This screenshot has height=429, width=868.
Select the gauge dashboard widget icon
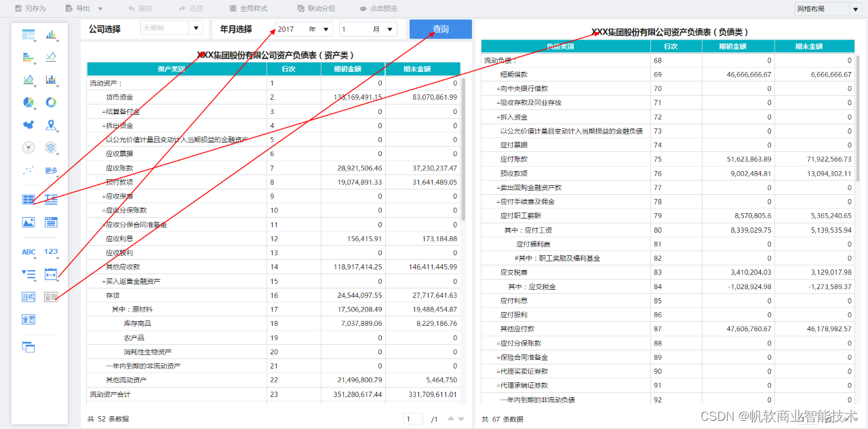click(x=28, y=147)
